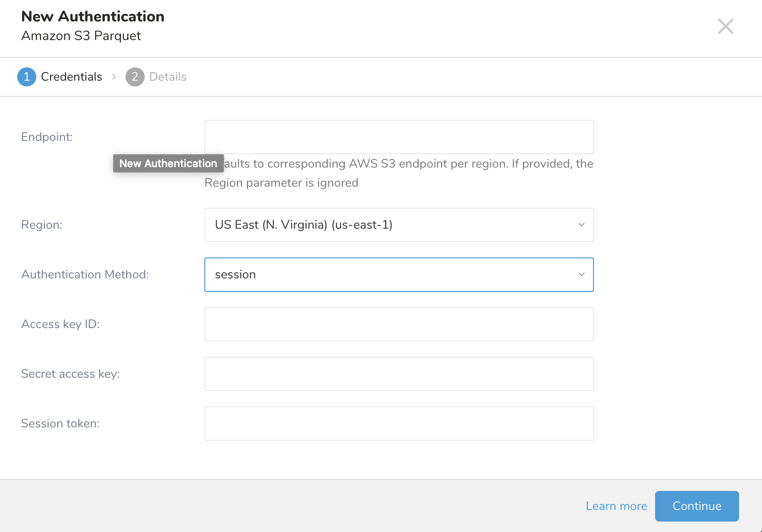The width and height of the screenshot is (762, 532).
Task: Open the Authentication Method dropdown showing session
Action: (x=392, y=275)
